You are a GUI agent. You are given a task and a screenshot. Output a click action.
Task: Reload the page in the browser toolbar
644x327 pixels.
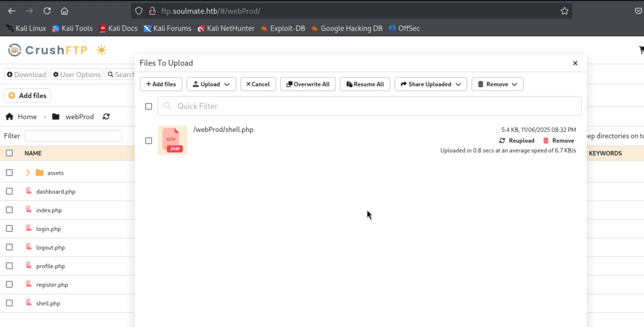pos(47,11)
